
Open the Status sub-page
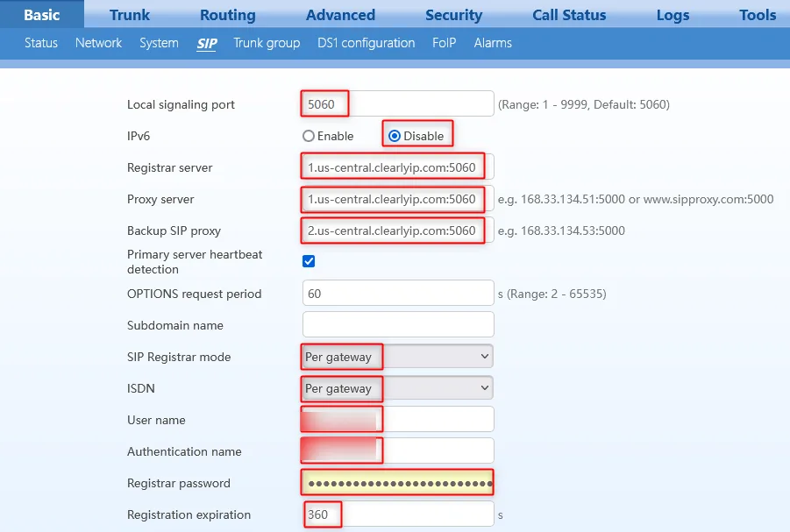point(41,43)
